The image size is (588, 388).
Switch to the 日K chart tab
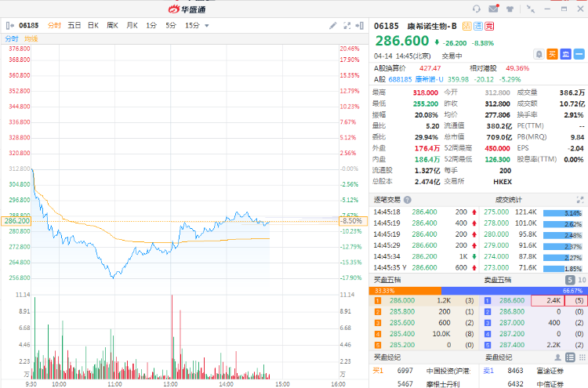[93, 25]
